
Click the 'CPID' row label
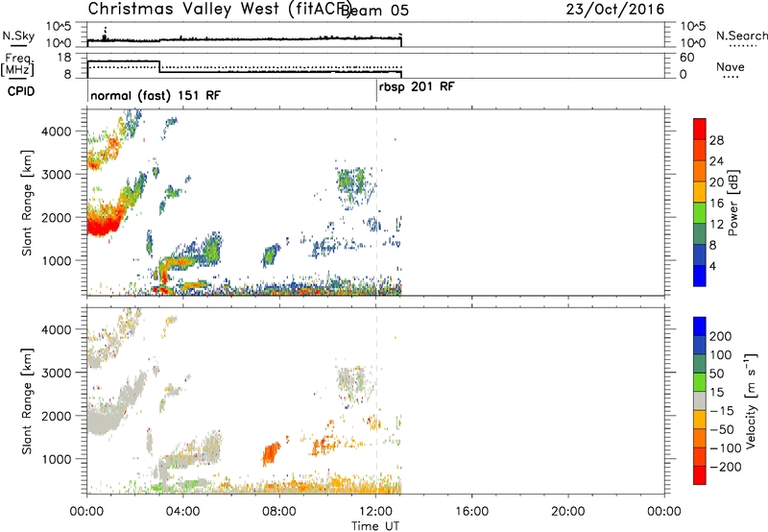point(21,91)
